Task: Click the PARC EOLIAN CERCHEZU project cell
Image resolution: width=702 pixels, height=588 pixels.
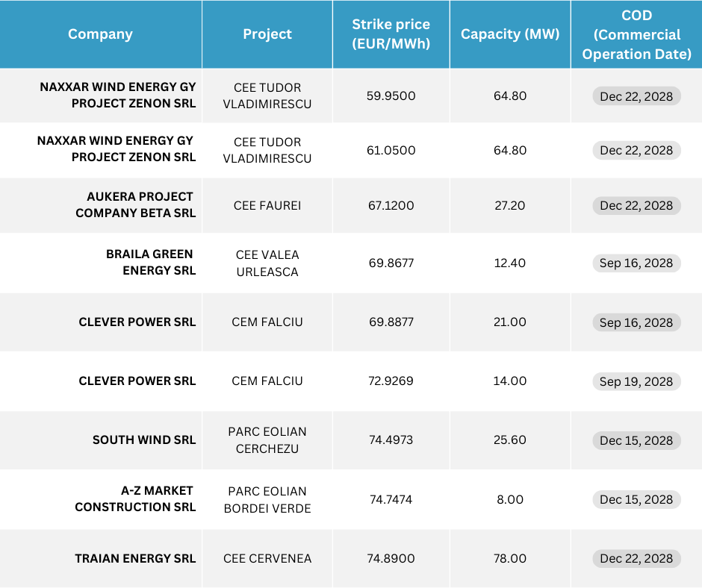Action: (x=267, y=440)
